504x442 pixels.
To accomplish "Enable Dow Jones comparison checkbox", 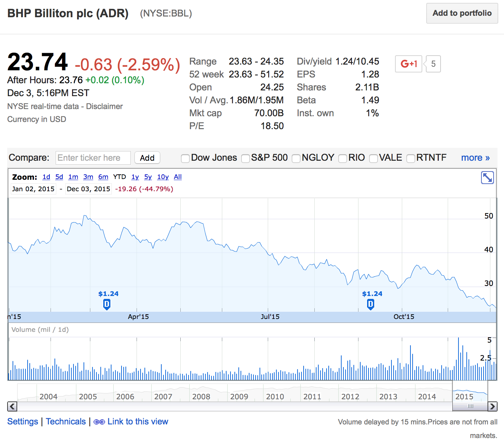I will [185, 158].
